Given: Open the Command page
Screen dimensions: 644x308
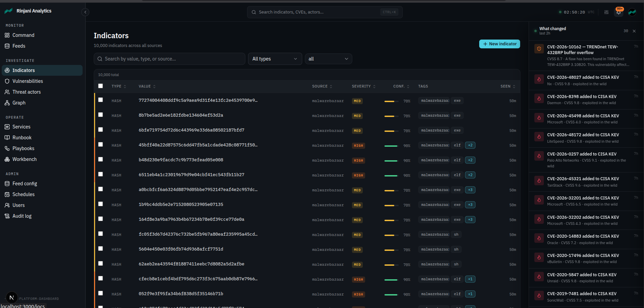Looking at the screenshot, I should (x=42, y=35).
